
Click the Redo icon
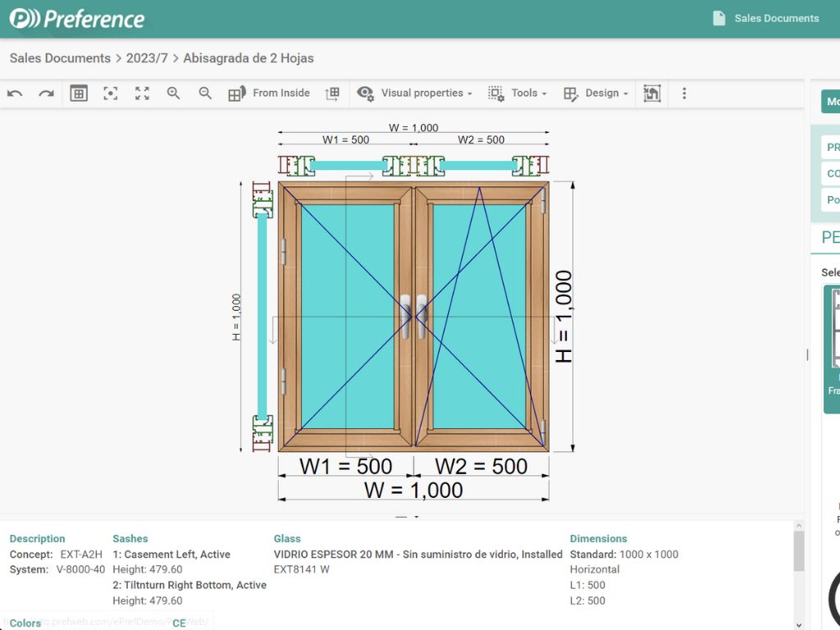point(46,93)
